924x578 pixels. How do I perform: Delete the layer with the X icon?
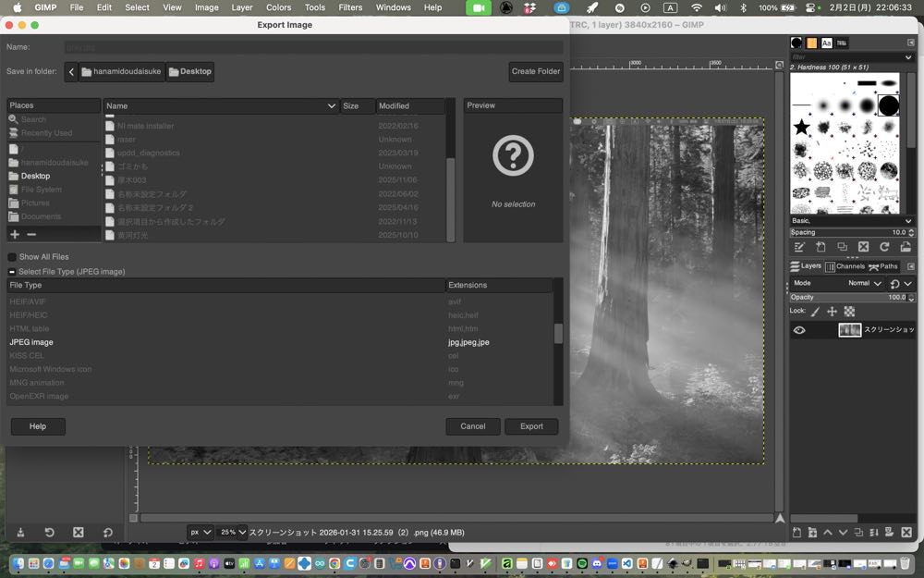[x=906, y=532]
